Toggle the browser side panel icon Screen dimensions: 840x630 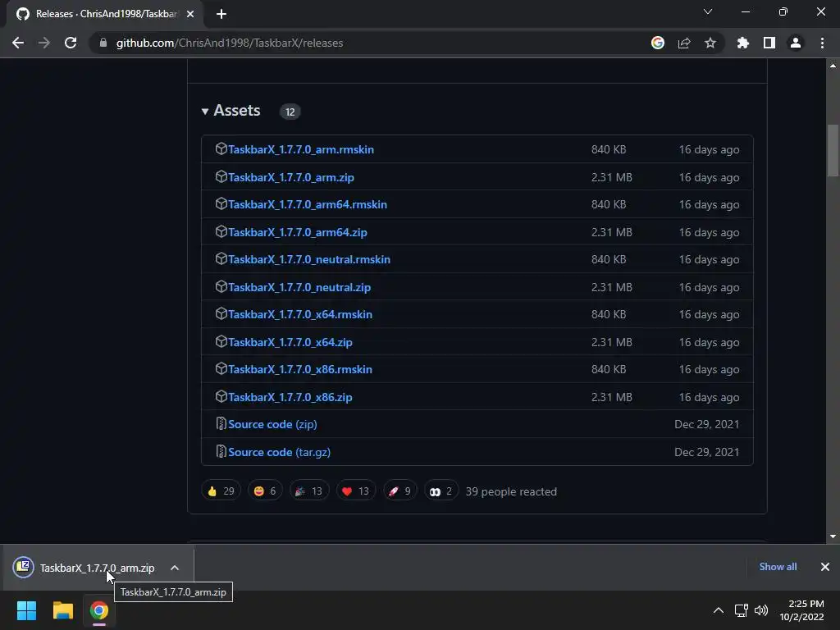[769, 43]
